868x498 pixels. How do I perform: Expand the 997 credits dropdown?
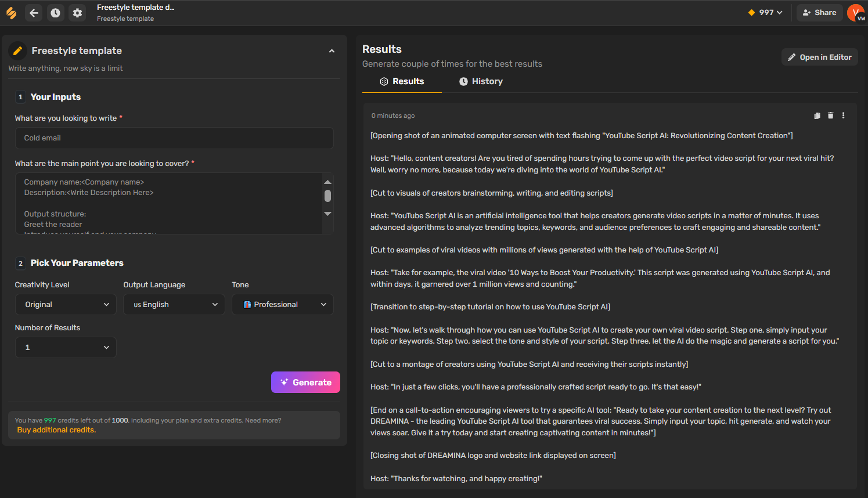pyautogui.click(x=766, y=13)
